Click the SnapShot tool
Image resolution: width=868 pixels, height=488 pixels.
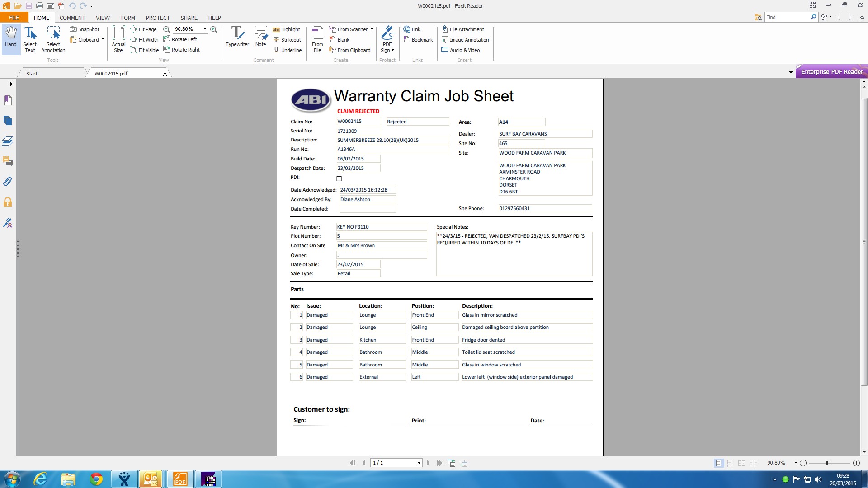[85, 29]
